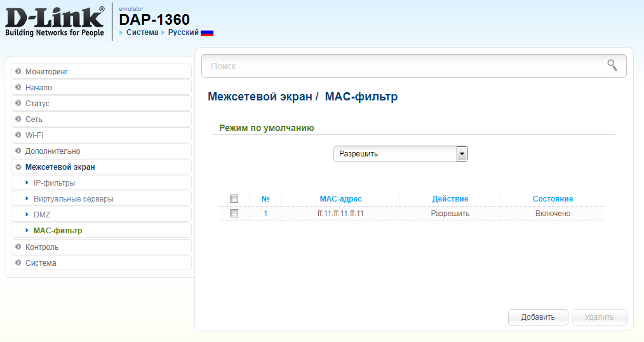Expand the Сеть section
Screen dimensions: 644x342
click(101, 119)
